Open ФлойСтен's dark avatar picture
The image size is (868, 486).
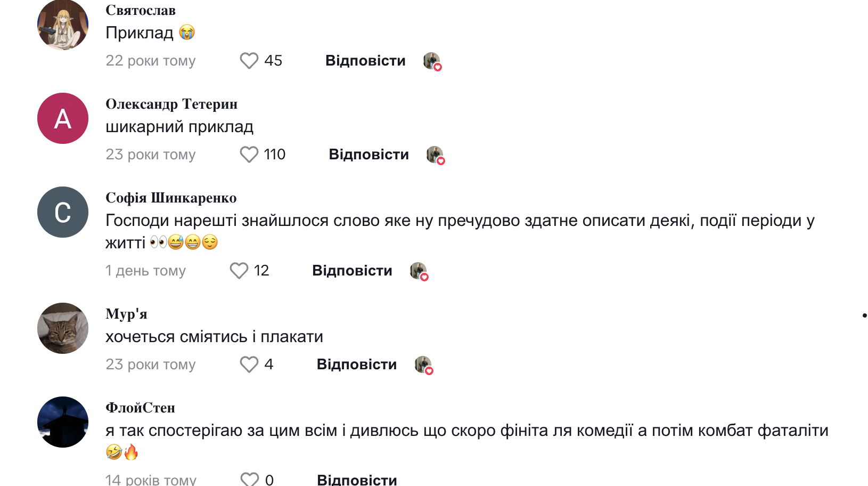tap(63, 422)
